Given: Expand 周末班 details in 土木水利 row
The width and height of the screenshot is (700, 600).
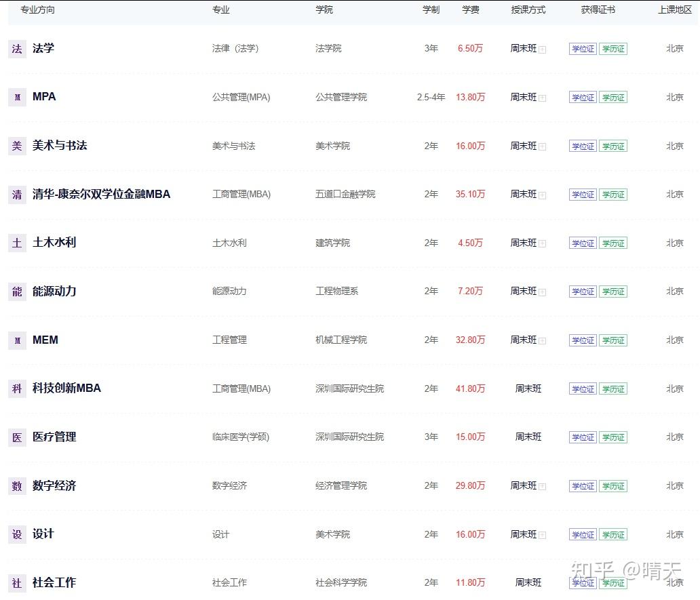Looking at the screenshot, I should 543,243.
